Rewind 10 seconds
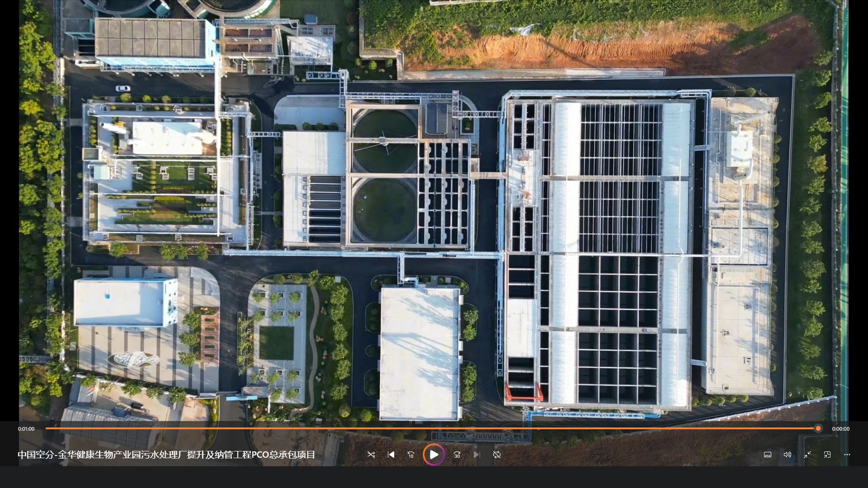Screen dimensions: 868x488 tap(411, 455)
